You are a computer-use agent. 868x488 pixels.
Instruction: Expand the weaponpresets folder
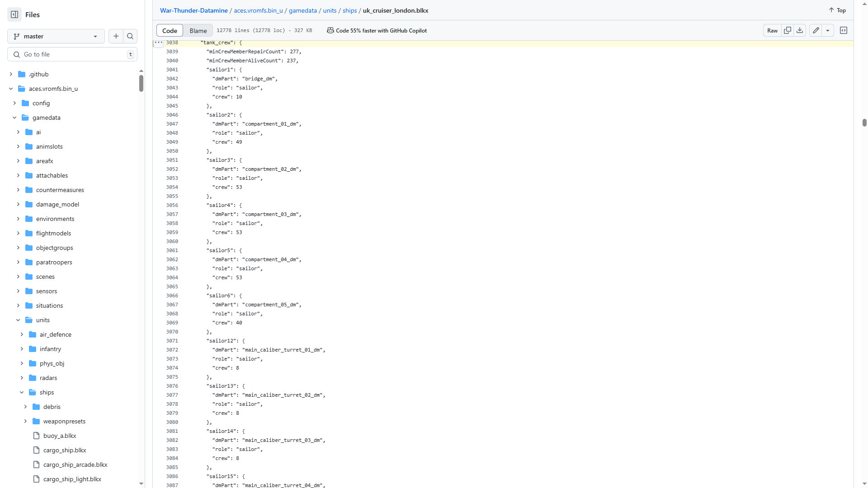[x=25, y=421]
